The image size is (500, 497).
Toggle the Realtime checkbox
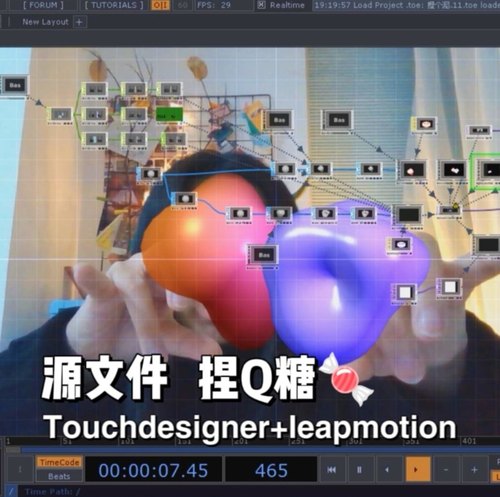pyautogui.click(x=262, y=5)
